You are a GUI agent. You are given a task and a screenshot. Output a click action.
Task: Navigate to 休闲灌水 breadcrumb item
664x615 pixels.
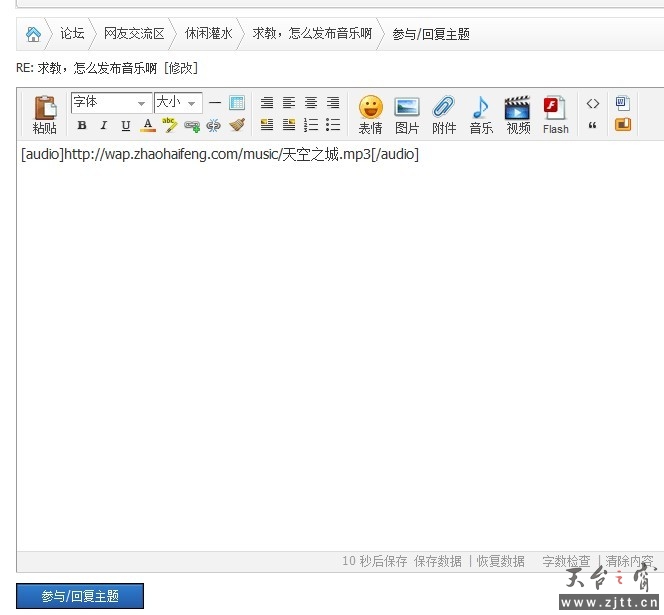(x=208, y=34)
